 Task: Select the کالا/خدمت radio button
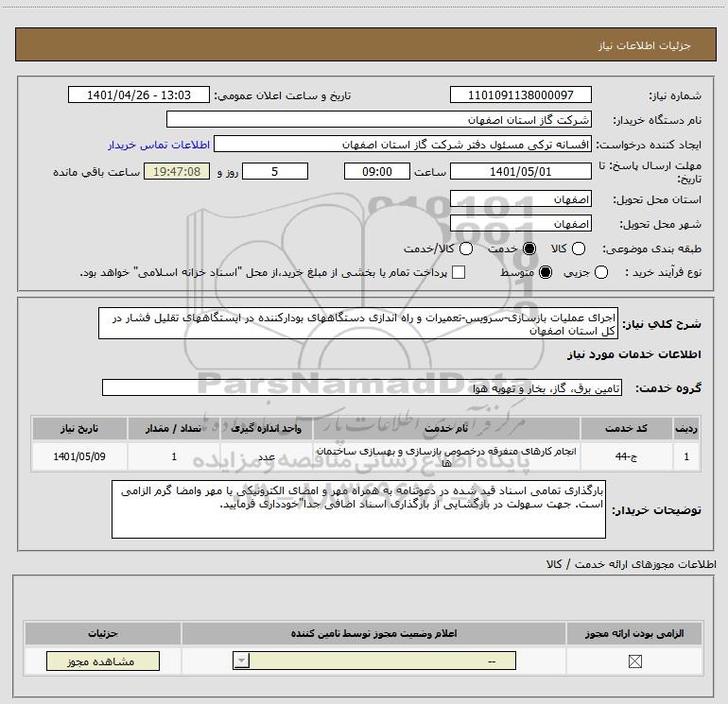click(x=466, y=249)
